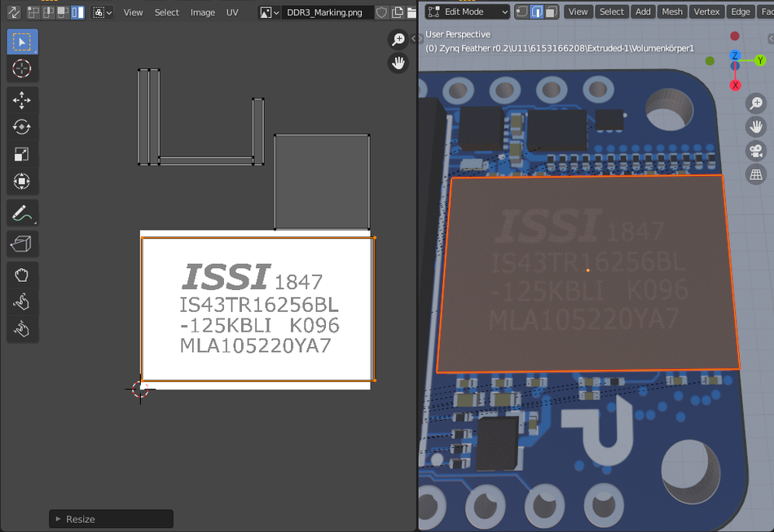Choose the Move tool in UV editor
The height and width of the screenshot is (532, 774).
click(x=22, y=100)
